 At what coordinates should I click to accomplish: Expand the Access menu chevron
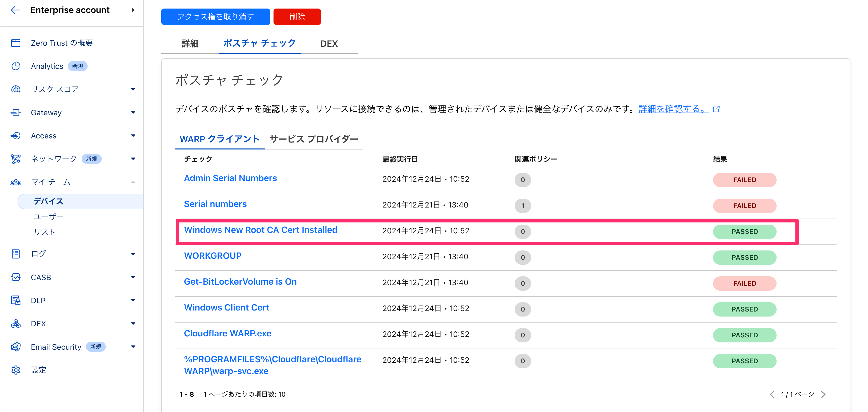(133, 136)
